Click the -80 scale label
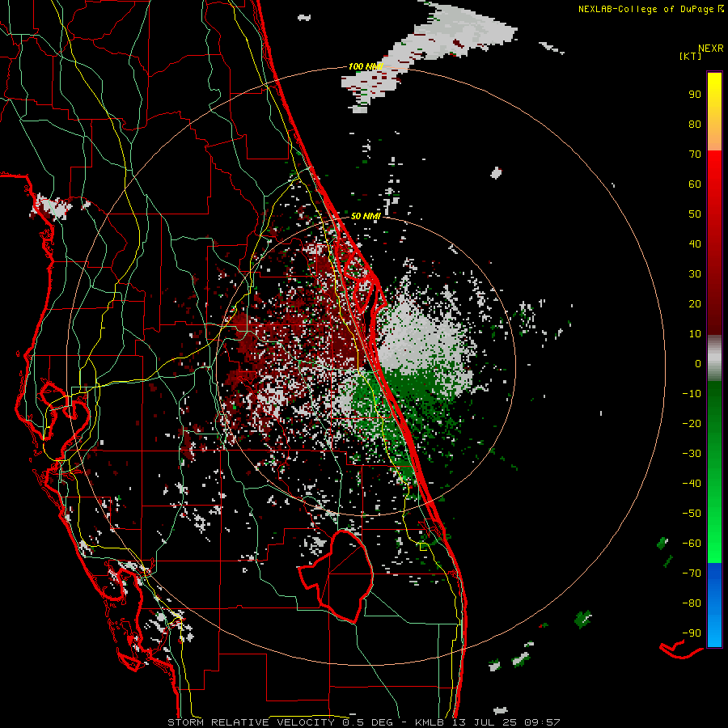Screen dimensions: 728x728 pos(692,603)
